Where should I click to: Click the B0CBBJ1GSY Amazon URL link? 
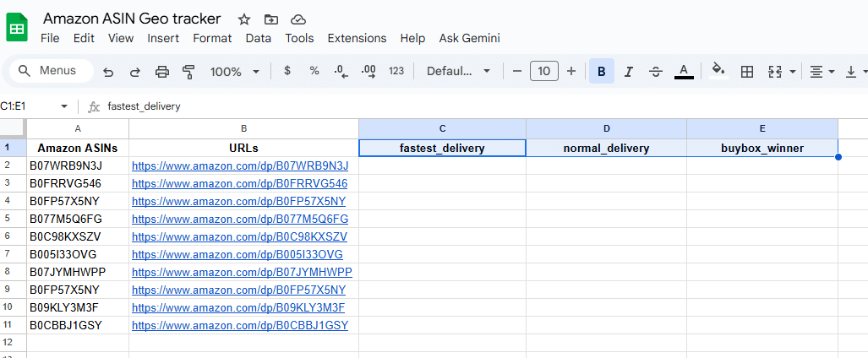239,325
